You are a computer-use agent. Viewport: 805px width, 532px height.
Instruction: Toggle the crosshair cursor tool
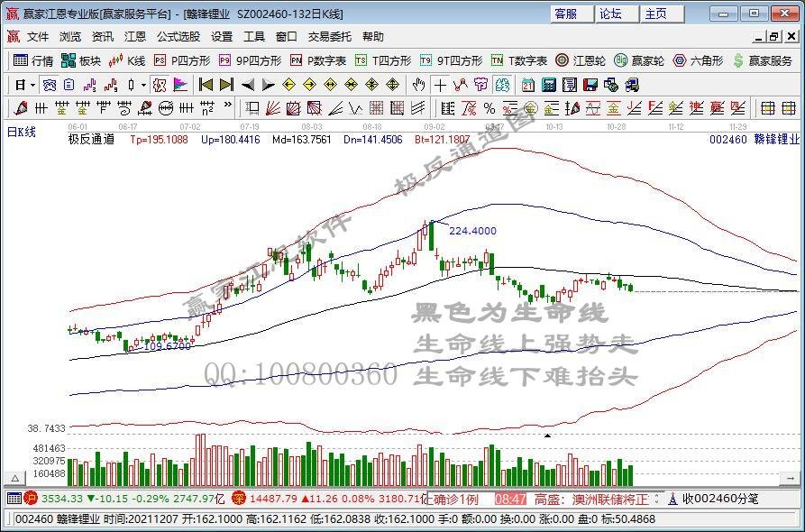440,85
